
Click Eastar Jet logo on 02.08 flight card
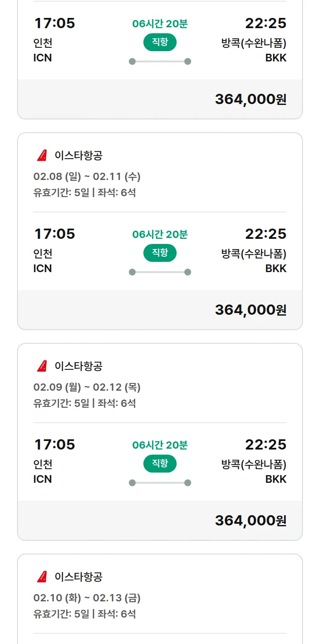click(x=42, y=156)
